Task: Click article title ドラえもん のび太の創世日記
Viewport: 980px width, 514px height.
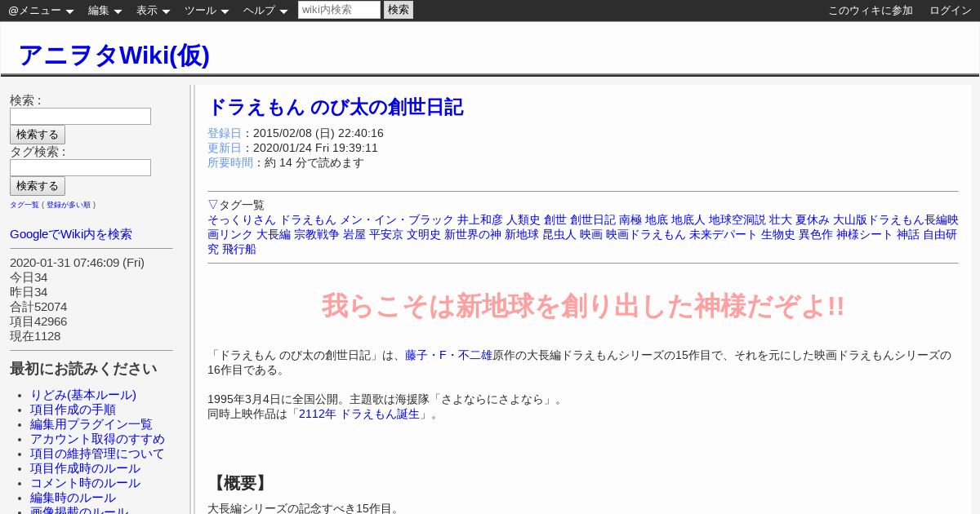Action: point(336,107)
